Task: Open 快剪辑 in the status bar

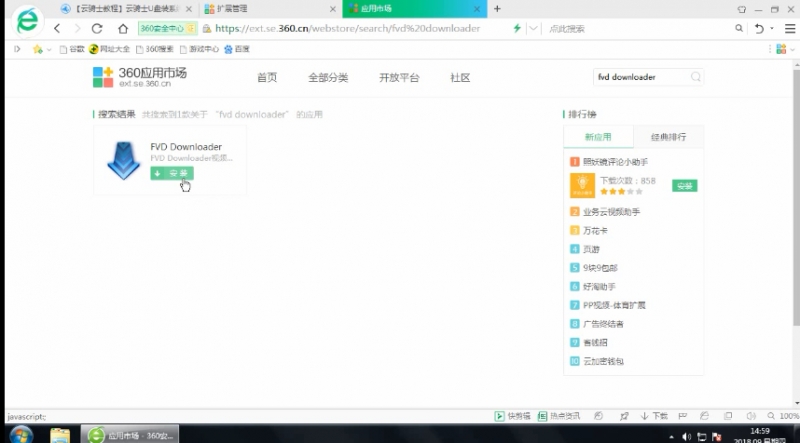Action: click(513, 416)
